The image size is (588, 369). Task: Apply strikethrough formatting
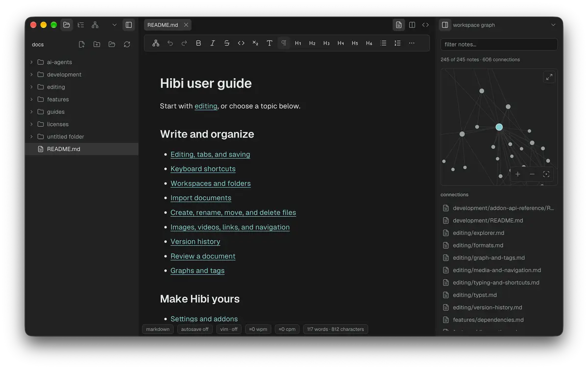[x=227, y=43]
